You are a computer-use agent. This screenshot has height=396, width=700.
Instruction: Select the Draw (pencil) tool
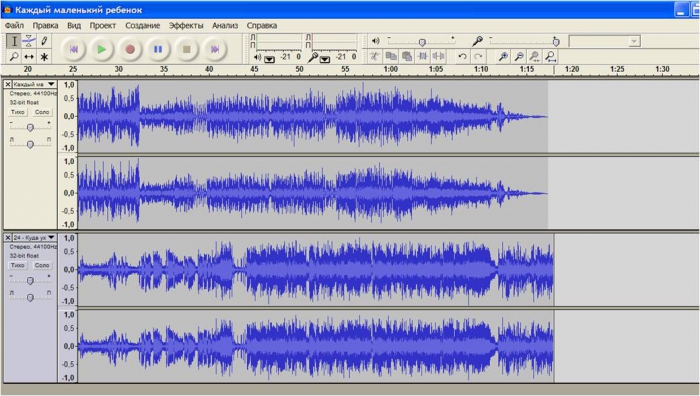click(x=44, y=41)
